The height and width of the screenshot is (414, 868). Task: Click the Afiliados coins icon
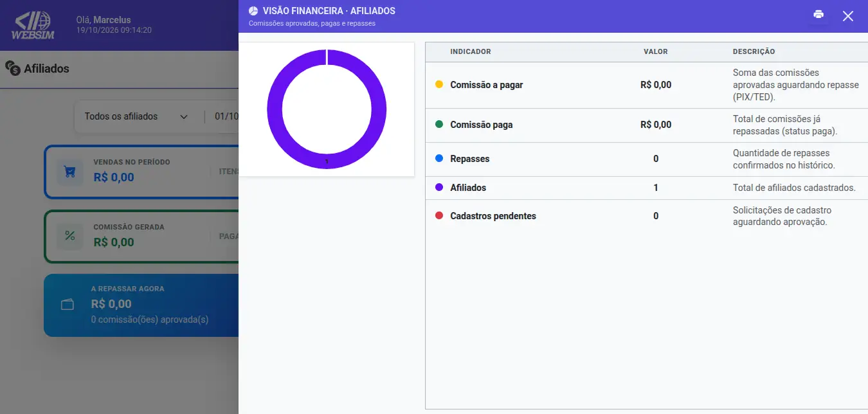pos(12,68)
